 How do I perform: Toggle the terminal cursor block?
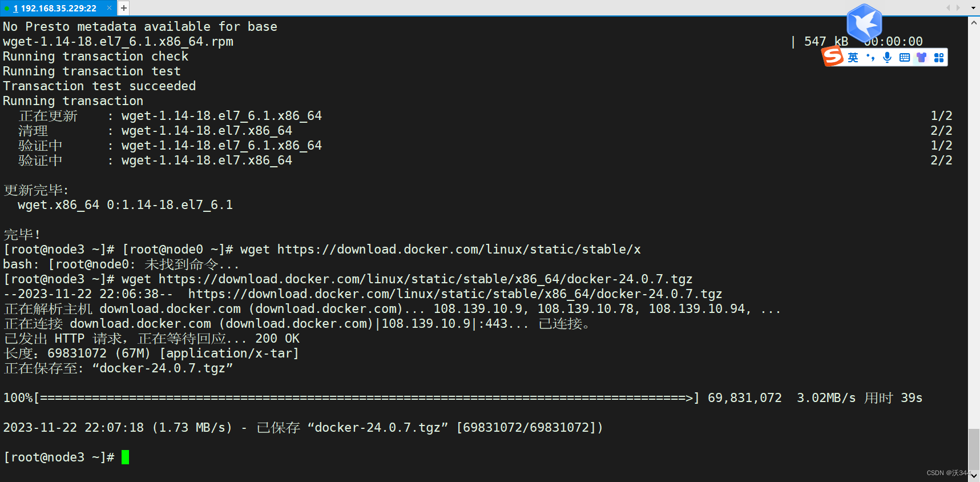tap(126, 457)
